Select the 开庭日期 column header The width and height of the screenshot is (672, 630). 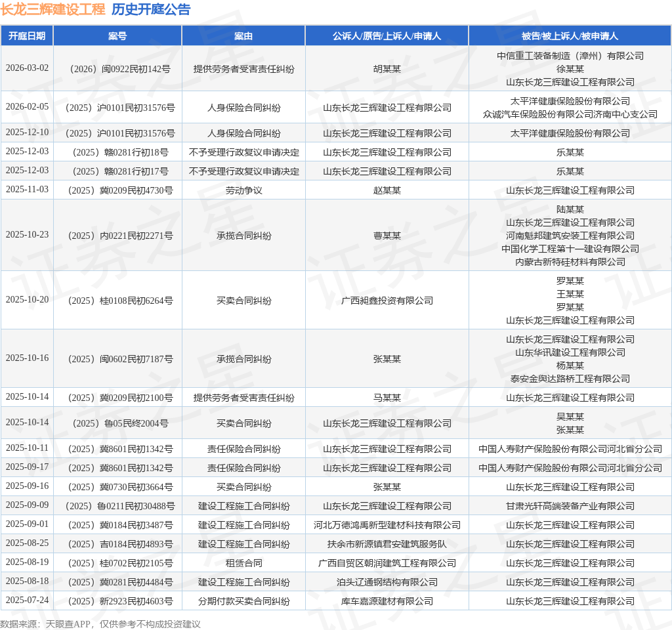coord(27,36)
